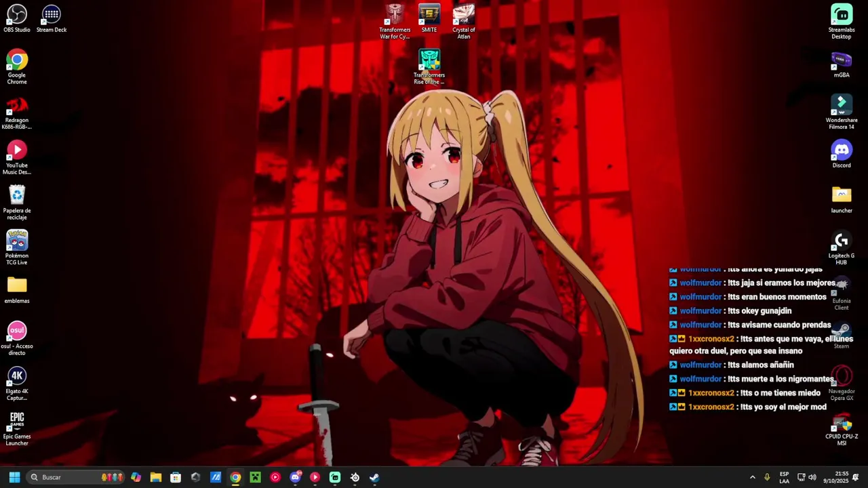This screenshot has height=488, width=868.
Task: Select Papelera de reciclaje icon
Action: tap(17, 203)
